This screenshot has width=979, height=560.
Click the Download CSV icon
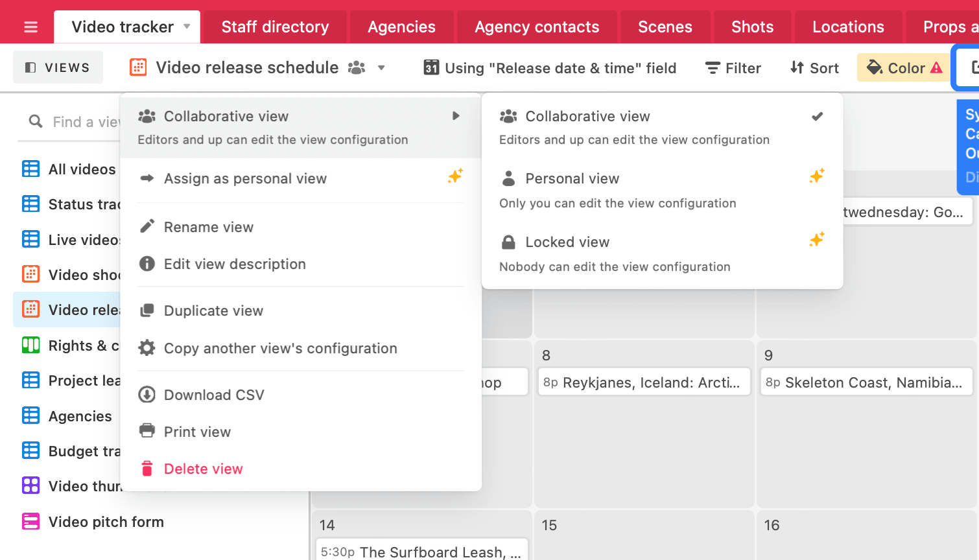pos(147,394)
